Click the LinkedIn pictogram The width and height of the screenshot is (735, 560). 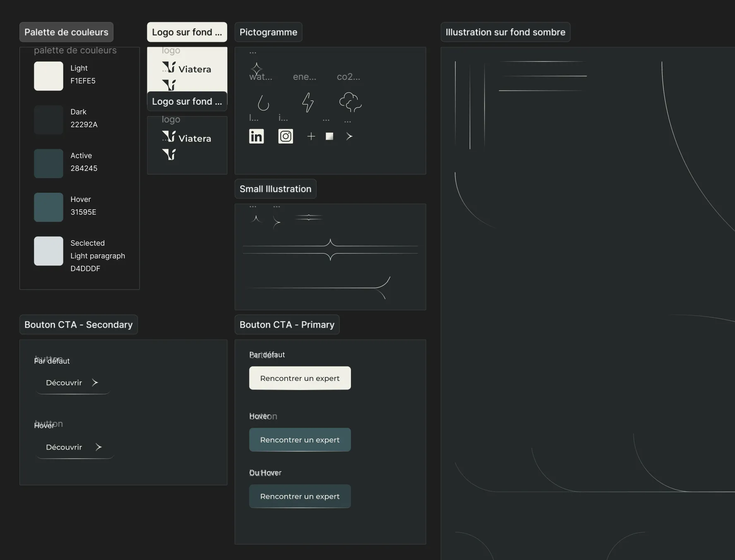[x=256, y=136]
